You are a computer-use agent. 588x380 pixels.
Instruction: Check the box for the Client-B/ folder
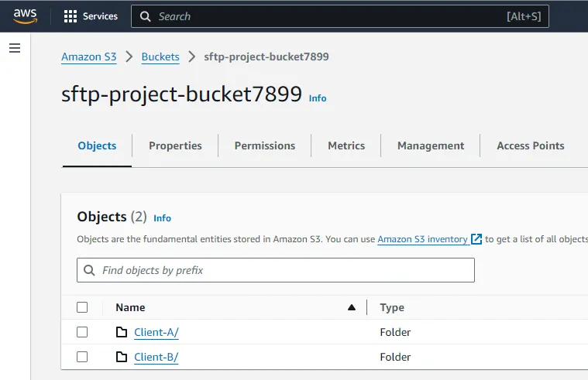[x=82, y=357]
